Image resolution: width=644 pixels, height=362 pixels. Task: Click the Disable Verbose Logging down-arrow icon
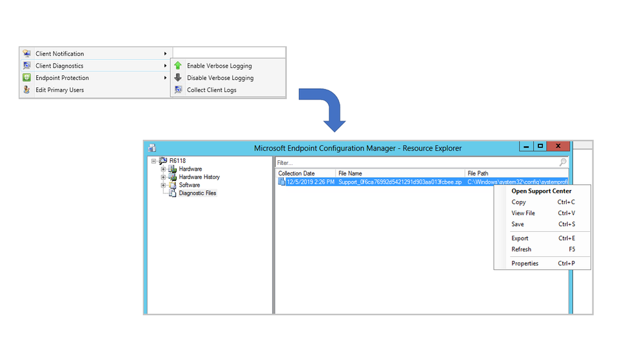click(178, 77)
